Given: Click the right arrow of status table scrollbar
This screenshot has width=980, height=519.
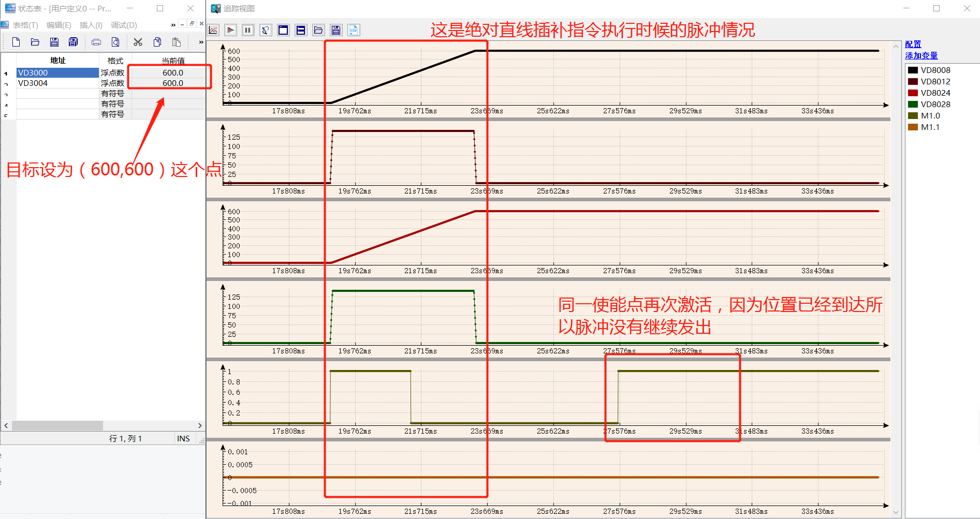Looking at the screenshot, I should click(x=200, y=425).
